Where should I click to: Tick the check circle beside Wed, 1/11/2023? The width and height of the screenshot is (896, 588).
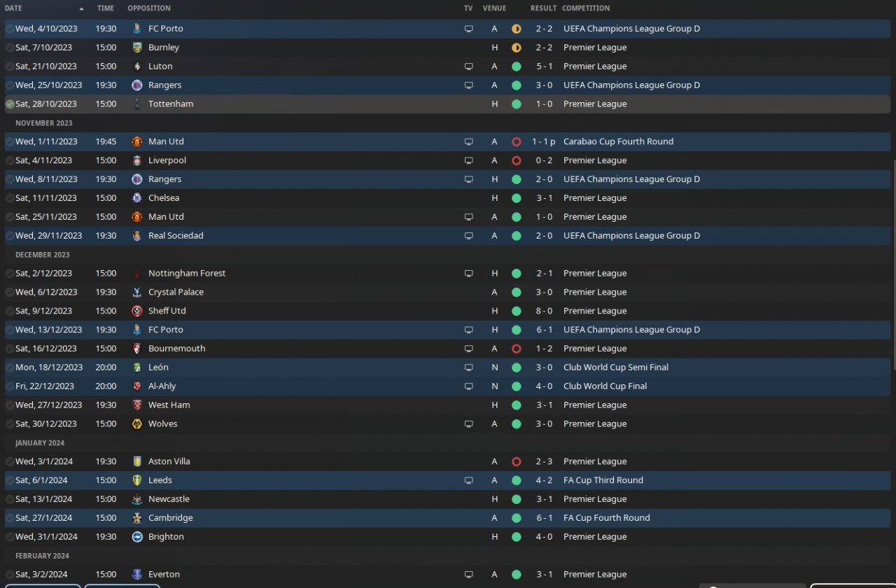(10, 141)
